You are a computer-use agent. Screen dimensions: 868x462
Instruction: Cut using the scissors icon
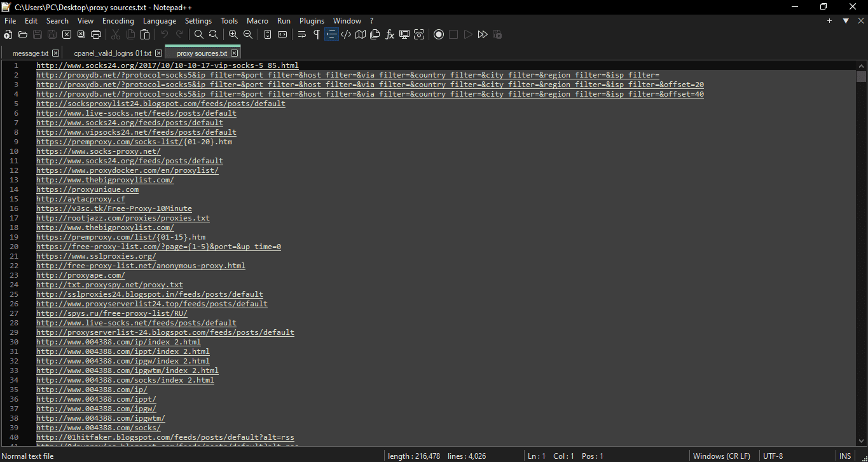point(116,34)
